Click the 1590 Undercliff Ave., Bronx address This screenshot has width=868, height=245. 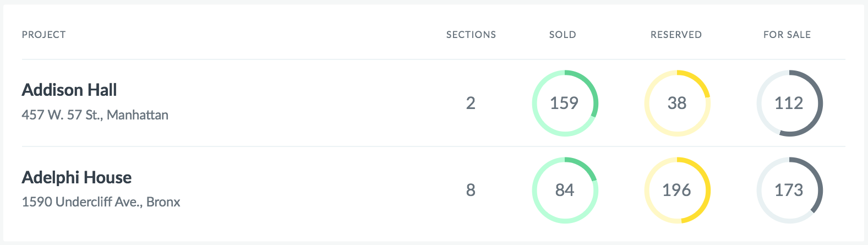[x=101, y=202]
